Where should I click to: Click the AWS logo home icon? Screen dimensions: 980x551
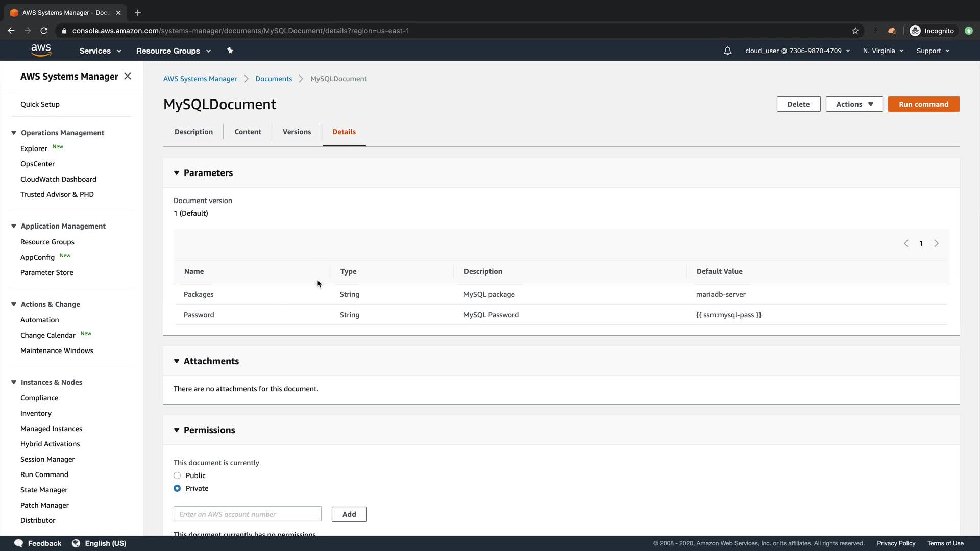pyautogui.click(x=41, y=50)
